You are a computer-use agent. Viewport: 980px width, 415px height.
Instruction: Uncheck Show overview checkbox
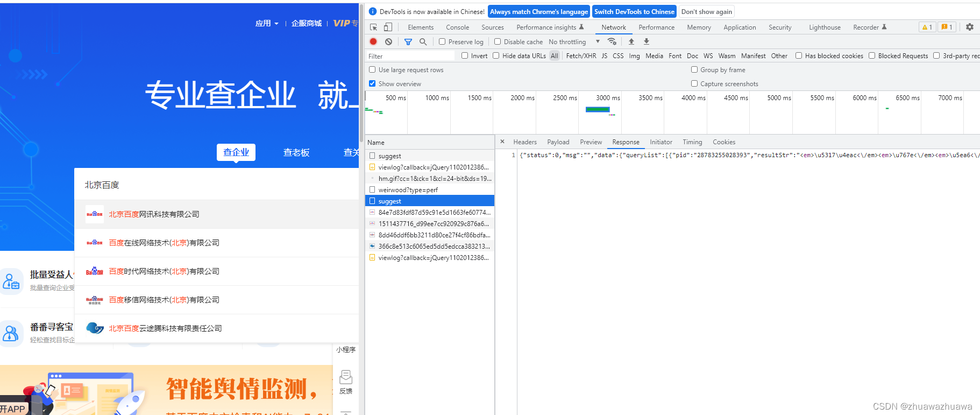point(372,83)
